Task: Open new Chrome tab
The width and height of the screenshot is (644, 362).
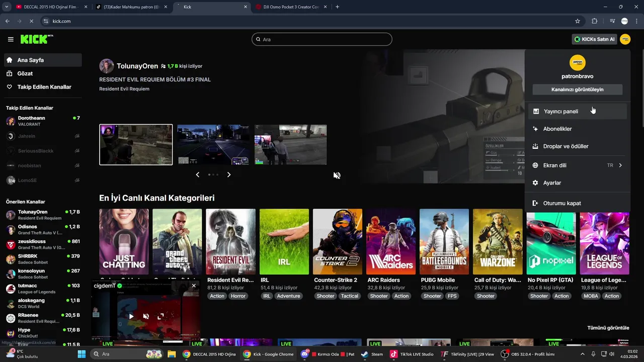Action: click(x=337, y=7)
